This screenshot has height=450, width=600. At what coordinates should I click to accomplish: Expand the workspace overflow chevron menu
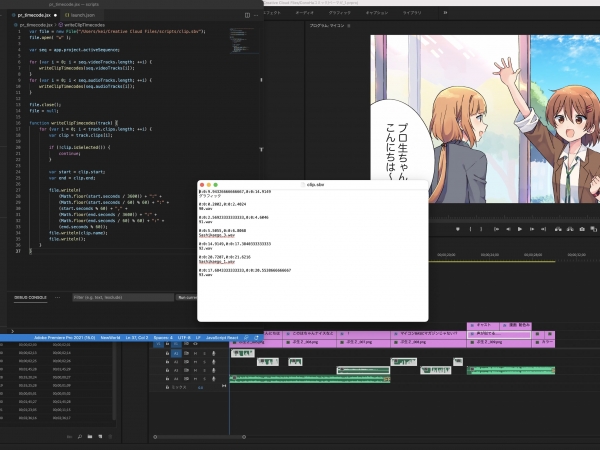(x=445, y=13)
